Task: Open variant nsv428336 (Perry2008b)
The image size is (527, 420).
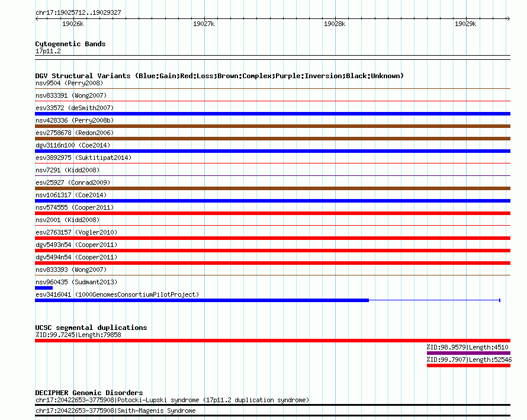Action: coord(75,120)
